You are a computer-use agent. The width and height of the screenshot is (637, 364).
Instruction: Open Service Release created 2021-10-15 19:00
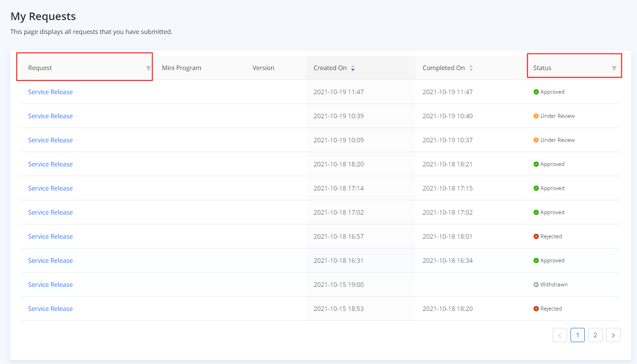point(50,285)
